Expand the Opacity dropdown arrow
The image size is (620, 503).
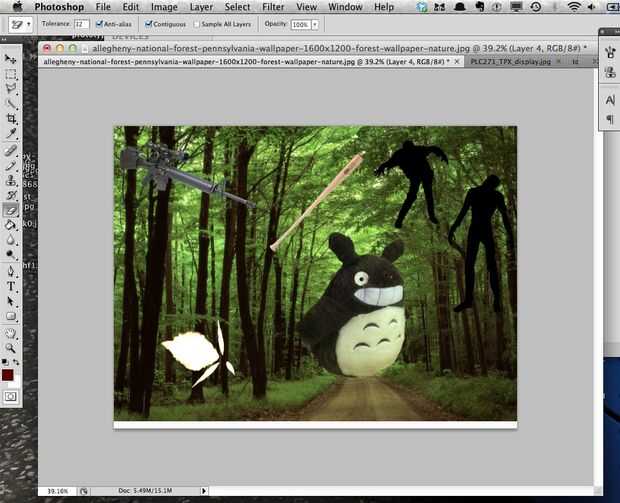pos(315,23)
